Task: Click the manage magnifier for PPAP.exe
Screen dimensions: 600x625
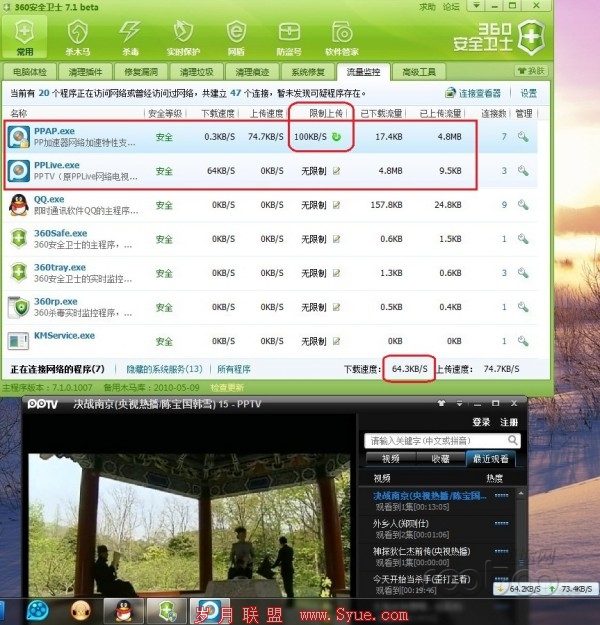Action: click(x=523, y=137)
